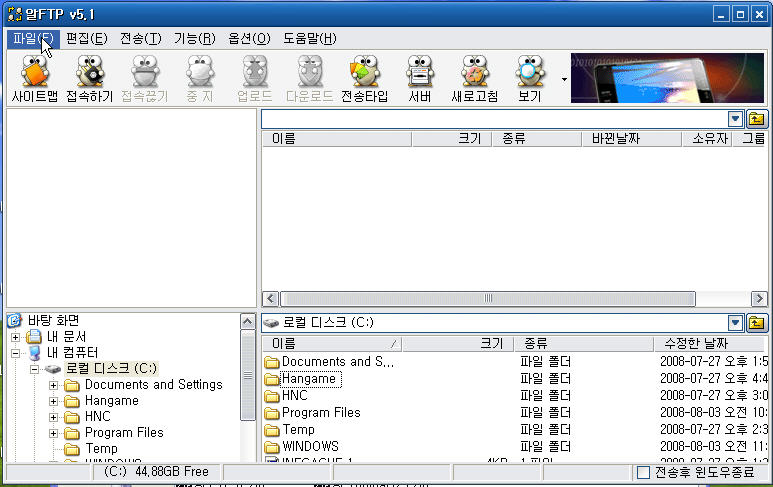Expand Documents and Settings tree node
Screen dimensions: 773x487
pyautogui.click(x=53, y=385)
